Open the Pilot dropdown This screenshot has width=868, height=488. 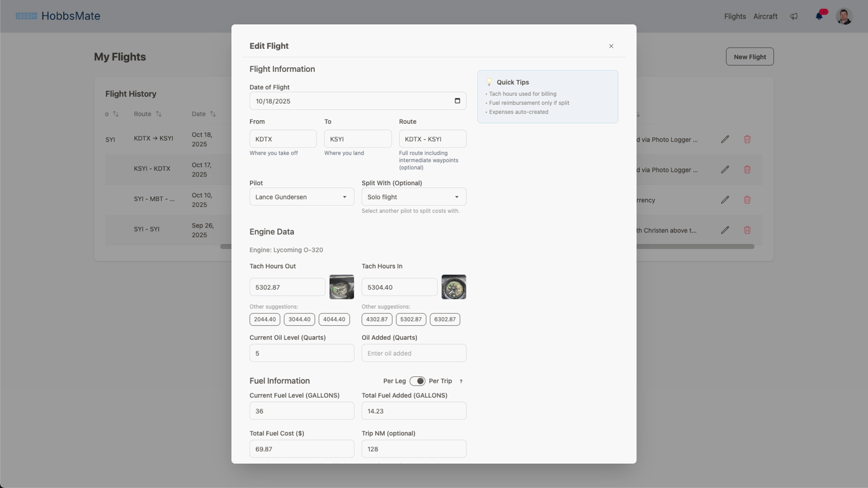301,196
